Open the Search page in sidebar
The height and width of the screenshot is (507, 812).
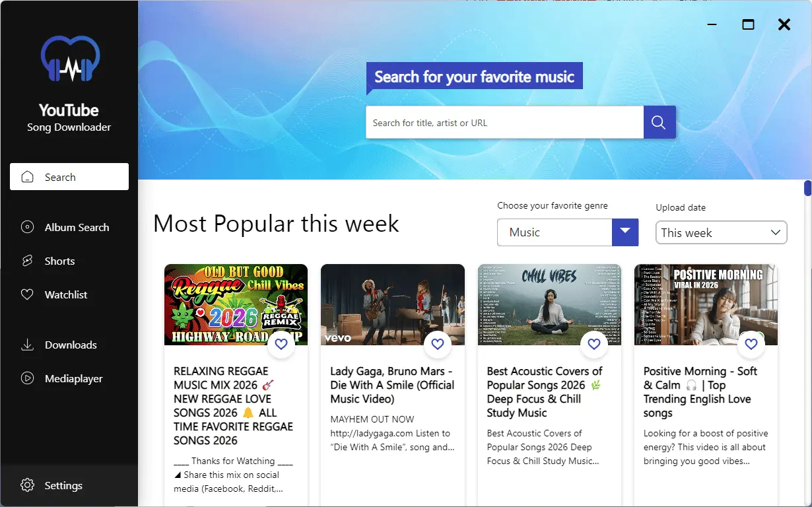(69, 177)
